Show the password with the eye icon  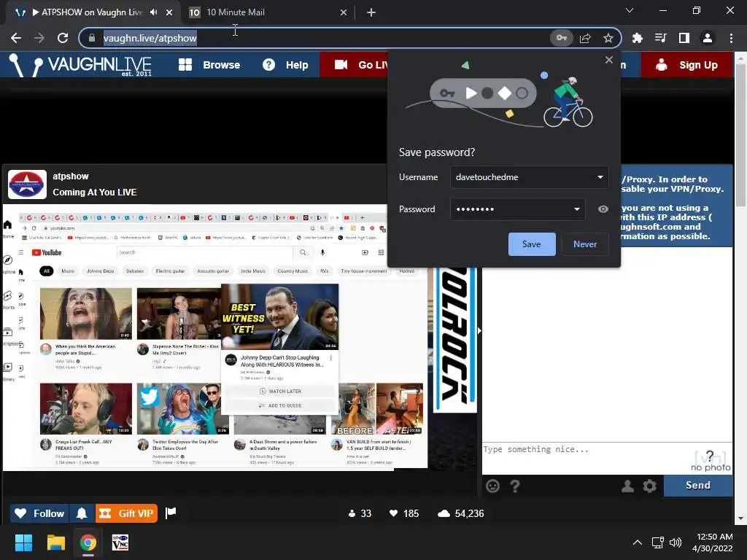tap(603, 209)
